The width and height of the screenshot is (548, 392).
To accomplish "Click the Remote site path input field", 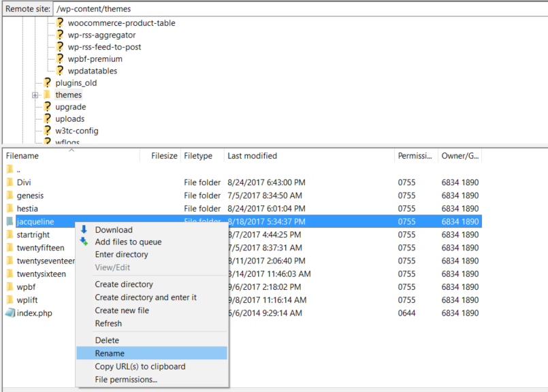I will pyautogui.click(x=301, y=9).
